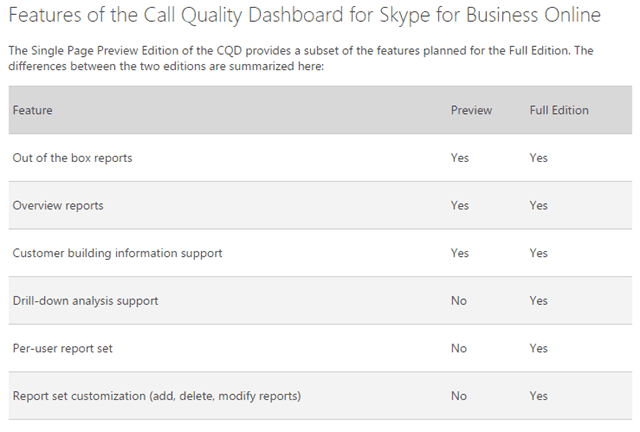640x432 pixels.
Task: Click Preview 'No' for Drill-down analysis support
Action: pyautogui.click(x=459, y=301)
